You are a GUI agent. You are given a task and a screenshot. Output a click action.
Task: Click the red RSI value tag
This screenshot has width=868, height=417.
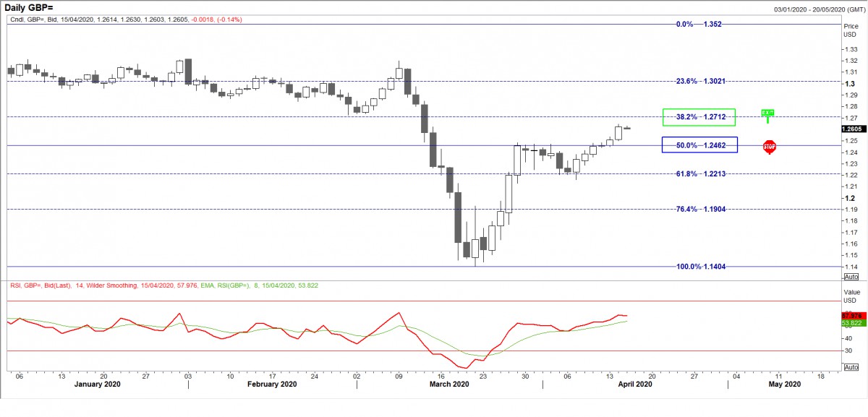851,316
